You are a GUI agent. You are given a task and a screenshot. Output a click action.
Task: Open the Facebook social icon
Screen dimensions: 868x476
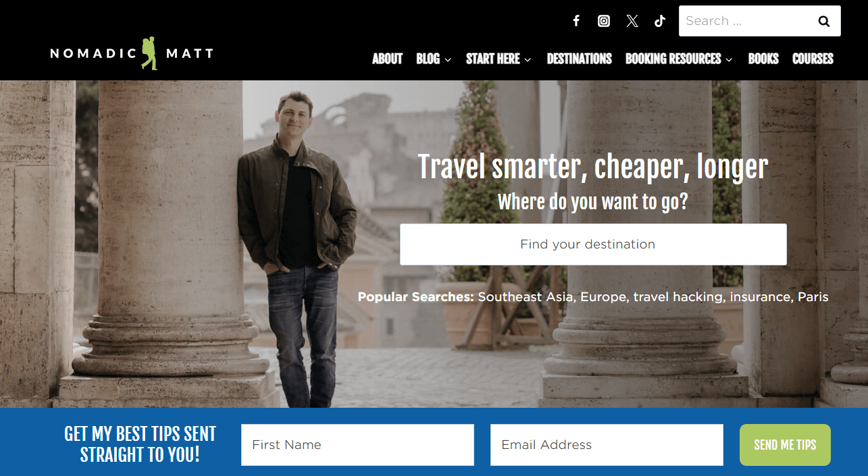(576, 21)
